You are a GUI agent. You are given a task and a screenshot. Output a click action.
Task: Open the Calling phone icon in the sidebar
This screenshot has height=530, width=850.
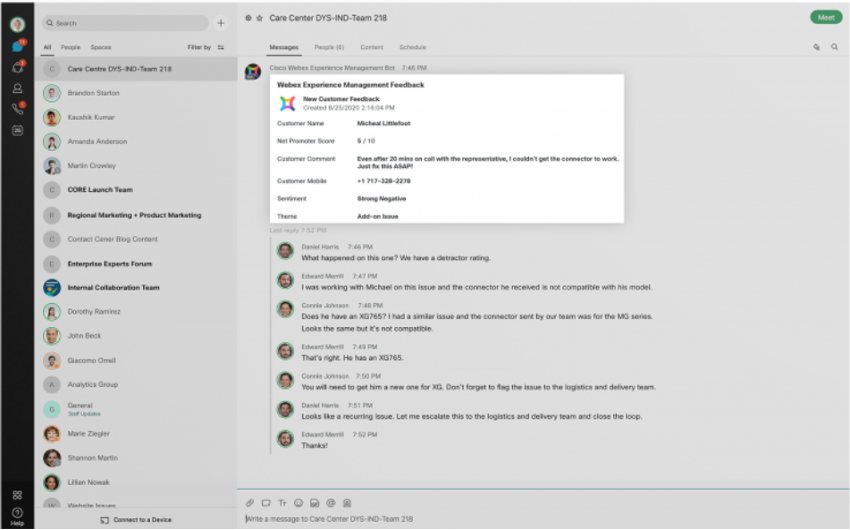[17, 109]
